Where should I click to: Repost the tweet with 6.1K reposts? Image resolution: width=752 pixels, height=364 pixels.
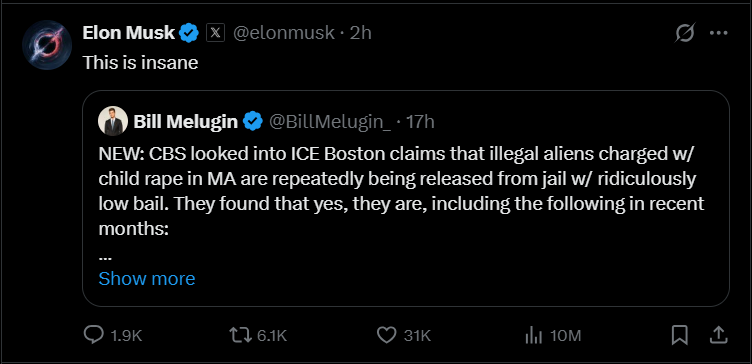point(258,335)
